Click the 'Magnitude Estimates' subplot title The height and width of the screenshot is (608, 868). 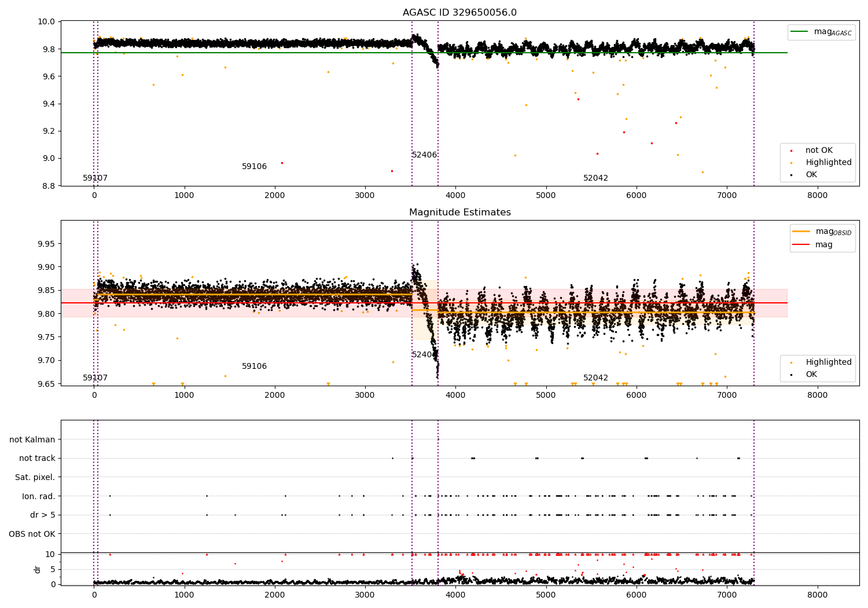click(459, 213)
